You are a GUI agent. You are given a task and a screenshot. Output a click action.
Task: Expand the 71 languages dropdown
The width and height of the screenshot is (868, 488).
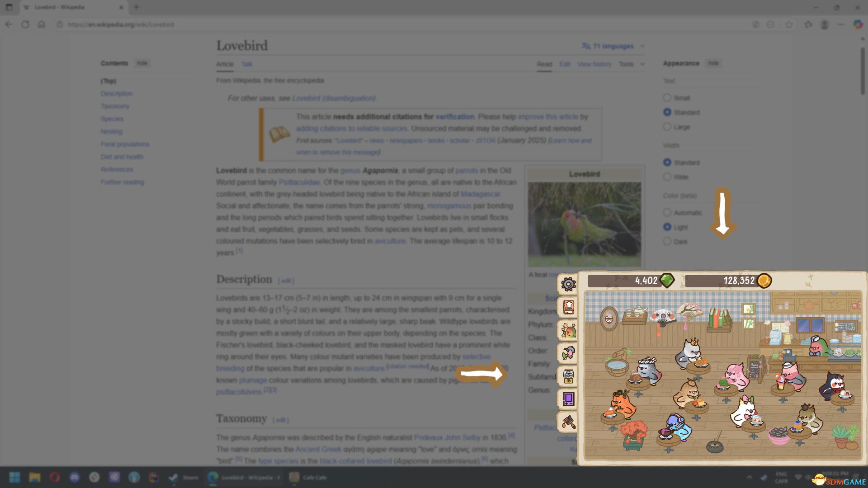(x=612, y=46)
